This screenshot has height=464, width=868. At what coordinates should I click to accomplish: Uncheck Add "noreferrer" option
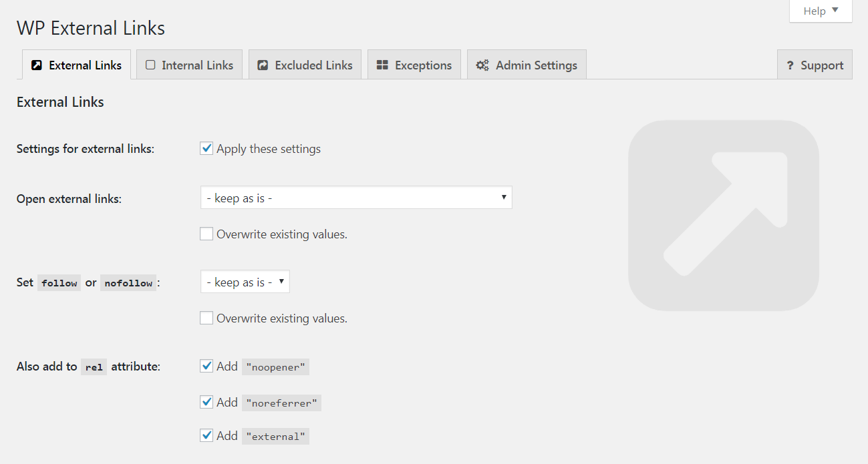click(x=206, y=402)
